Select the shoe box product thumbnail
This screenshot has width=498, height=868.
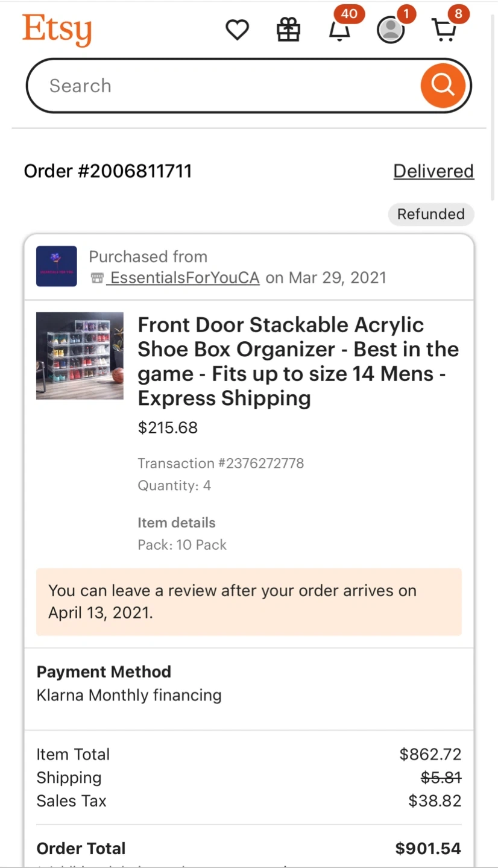click(80, 356)
